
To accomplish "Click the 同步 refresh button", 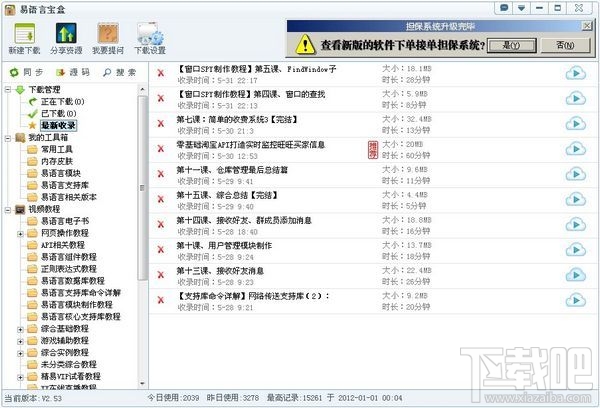I will click(x=26, y=72).
